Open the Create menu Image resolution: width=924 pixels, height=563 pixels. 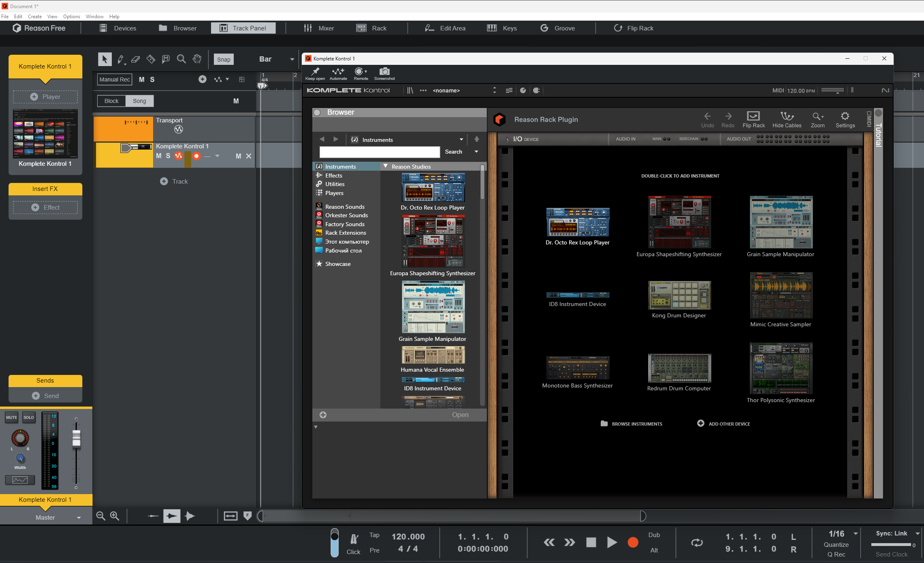click(x=35, y=17)
